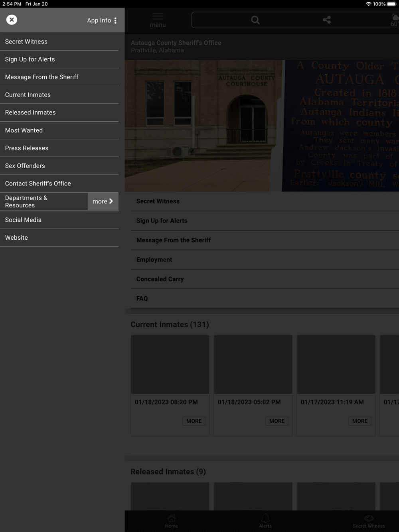Open Concealed Carry link
The image size is (399, 532).
tap(265, 279)
